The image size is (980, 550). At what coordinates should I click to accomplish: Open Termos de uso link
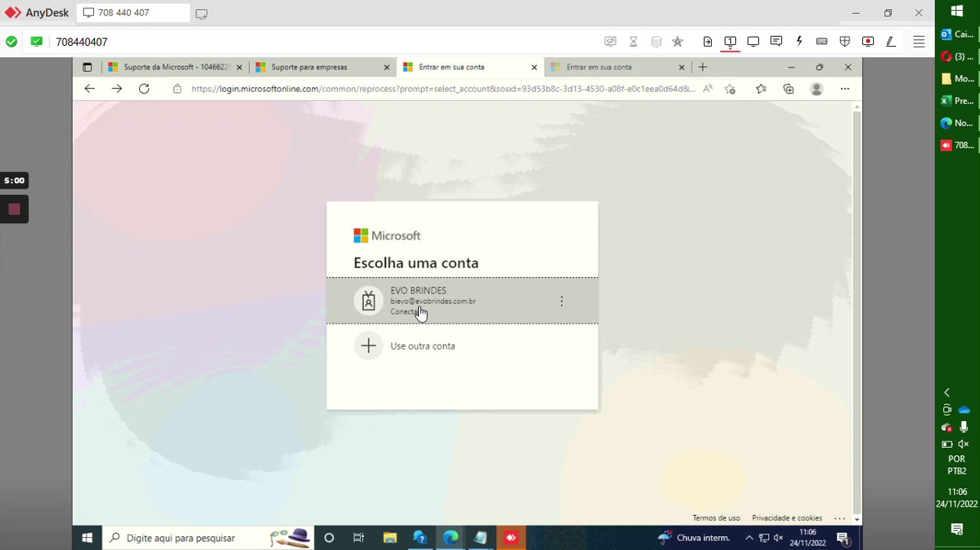pos(716,518)
